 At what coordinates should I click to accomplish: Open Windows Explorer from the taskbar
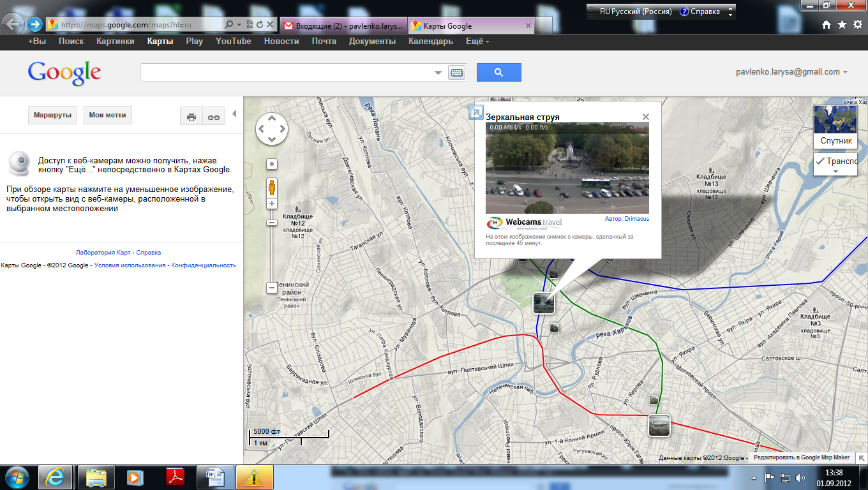coord(98,477)
